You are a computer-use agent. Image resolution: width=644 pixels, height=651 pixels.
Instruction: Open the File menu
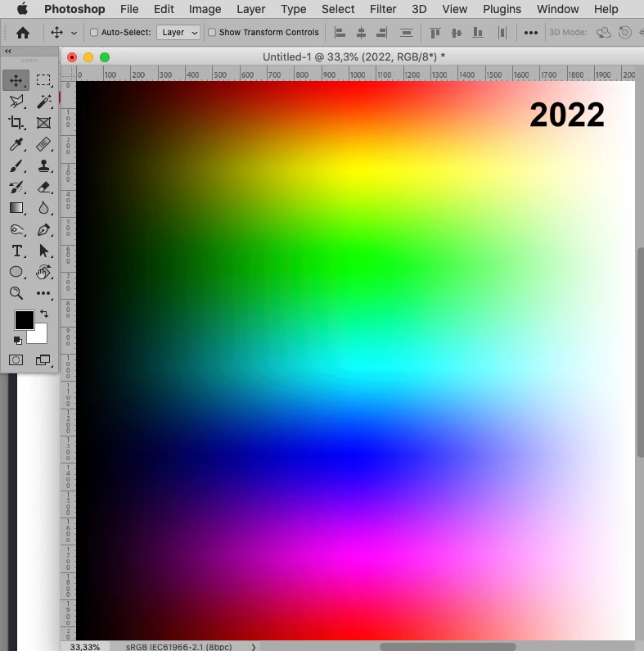tap(129, 9)
